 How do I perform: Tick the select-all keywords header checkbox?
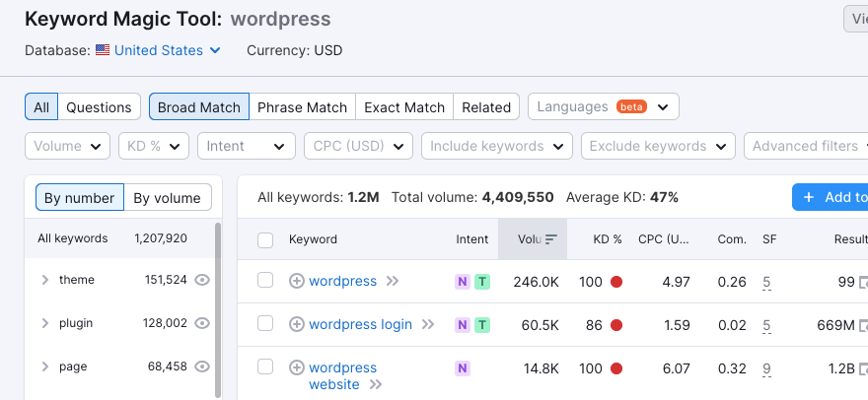click(x=265, y=239)
